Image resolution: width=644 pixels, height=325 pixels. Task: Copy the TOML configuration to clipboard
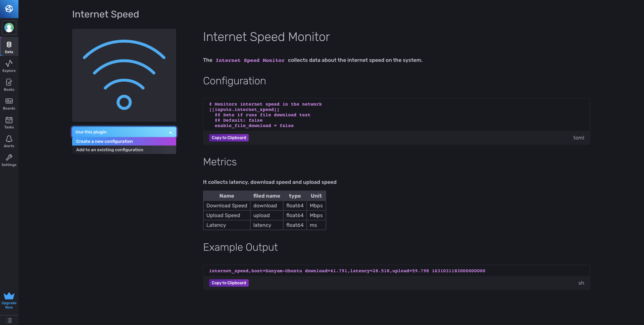229,138
